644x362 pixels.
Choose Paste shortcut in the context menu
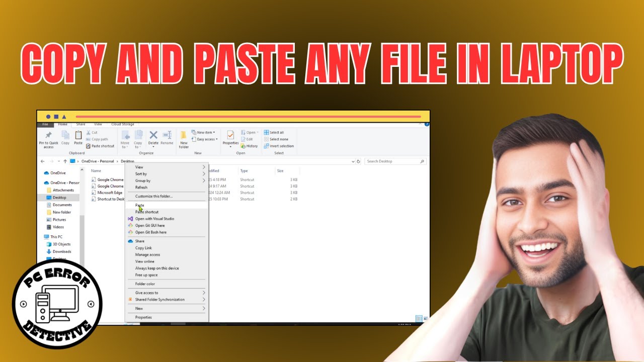tap(167, 212)
